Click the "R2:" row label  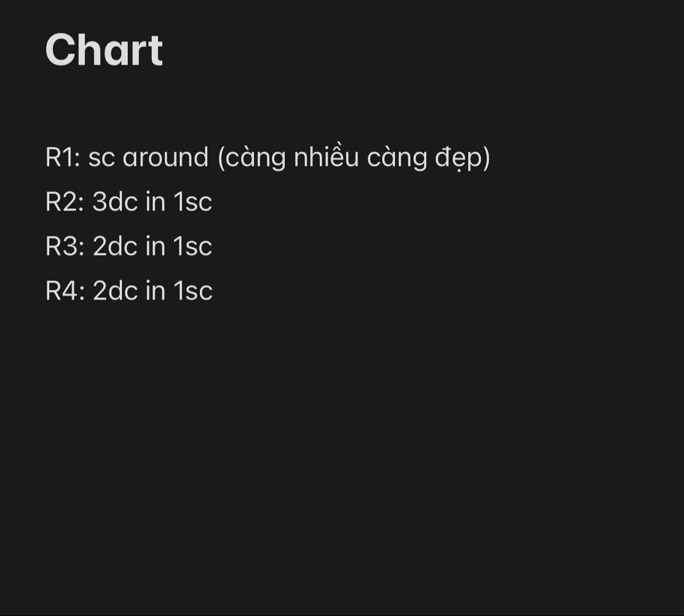[65, 202]
